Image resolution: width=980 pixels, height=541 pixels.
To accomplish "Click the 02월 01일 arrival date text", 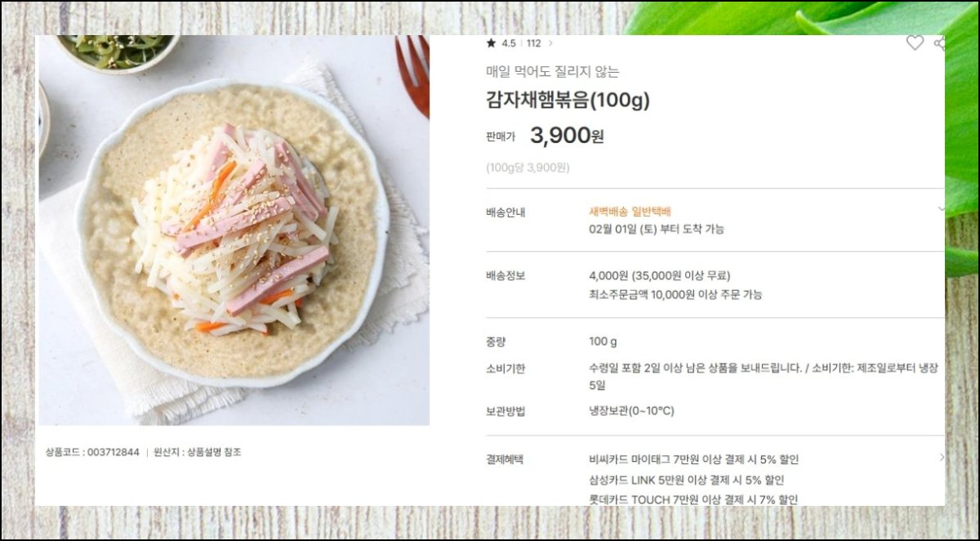I will [x=657, y=229].
